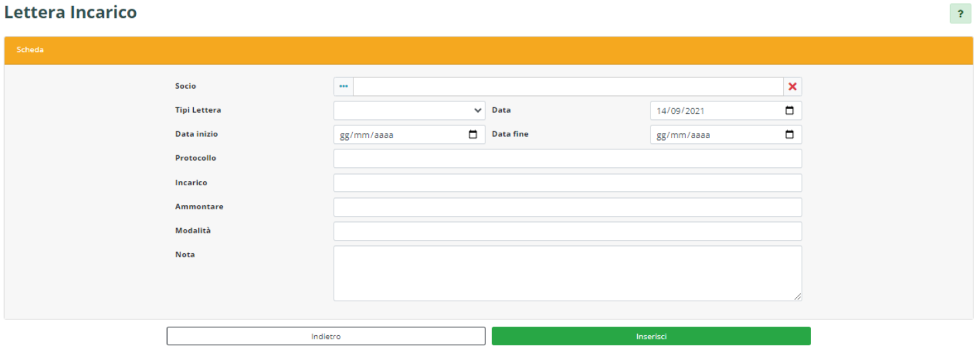Click the Scheda panel header

coord(489,50)
